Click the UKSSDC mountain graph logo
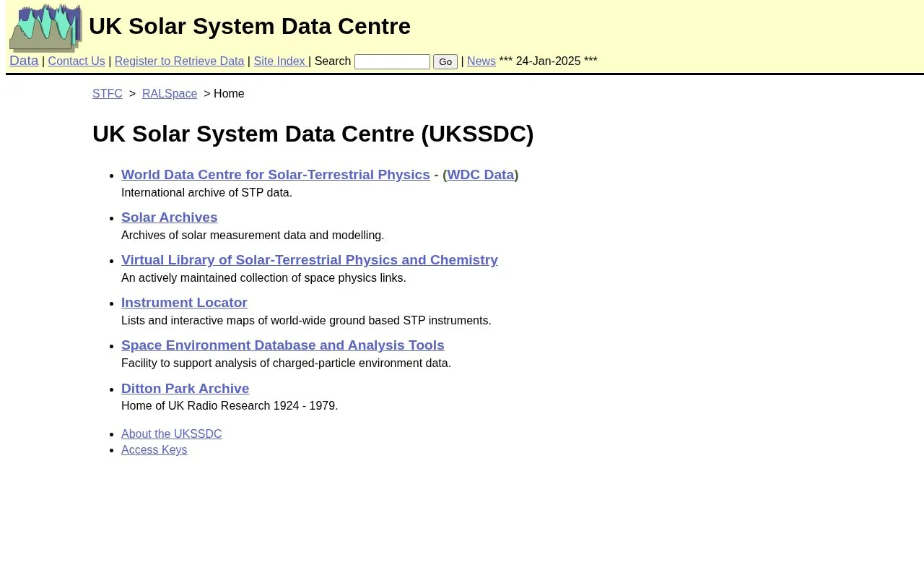924x578 pixels. point(45,27)
